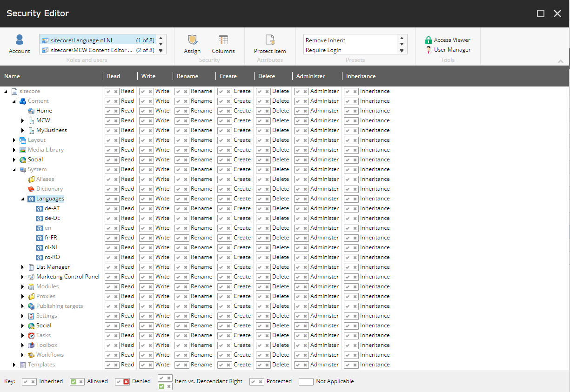Click the Publishing targets icon
Image resolution: width=570 pixels, height=392 pixels.
coord(31,306)
